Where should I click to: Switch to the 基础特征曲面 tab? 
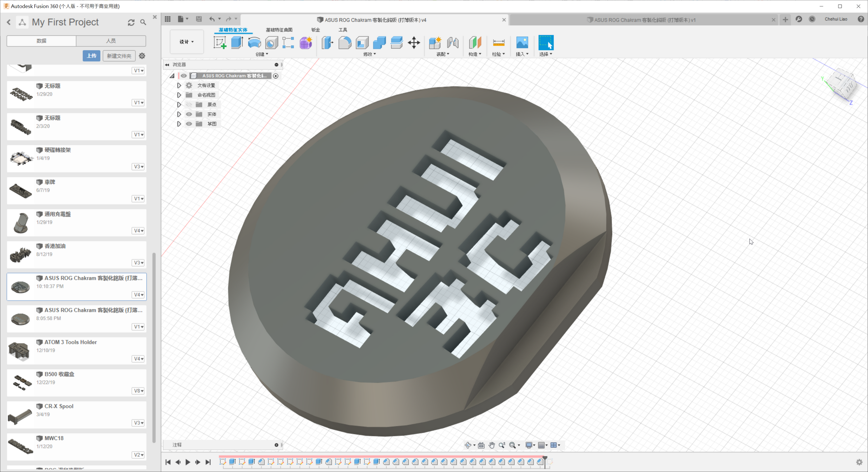(x=279, y=30)
